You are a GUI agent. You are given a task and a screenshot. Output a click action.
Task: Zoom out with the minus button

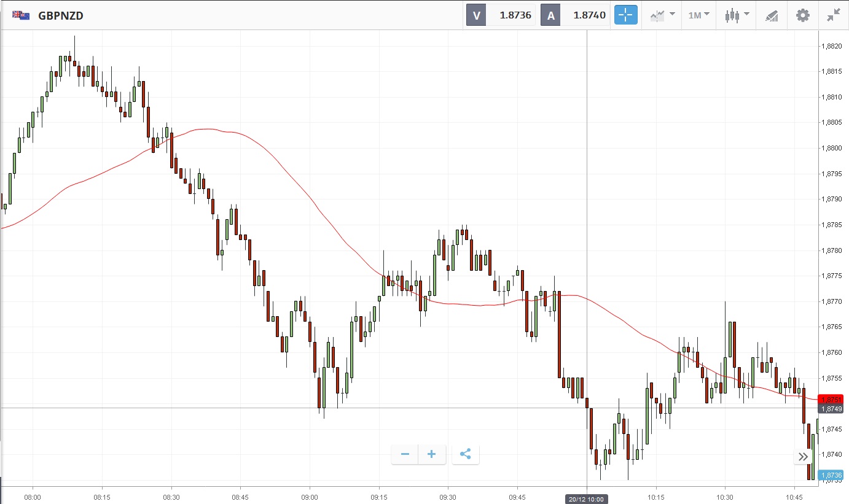(x=405, y=454)
